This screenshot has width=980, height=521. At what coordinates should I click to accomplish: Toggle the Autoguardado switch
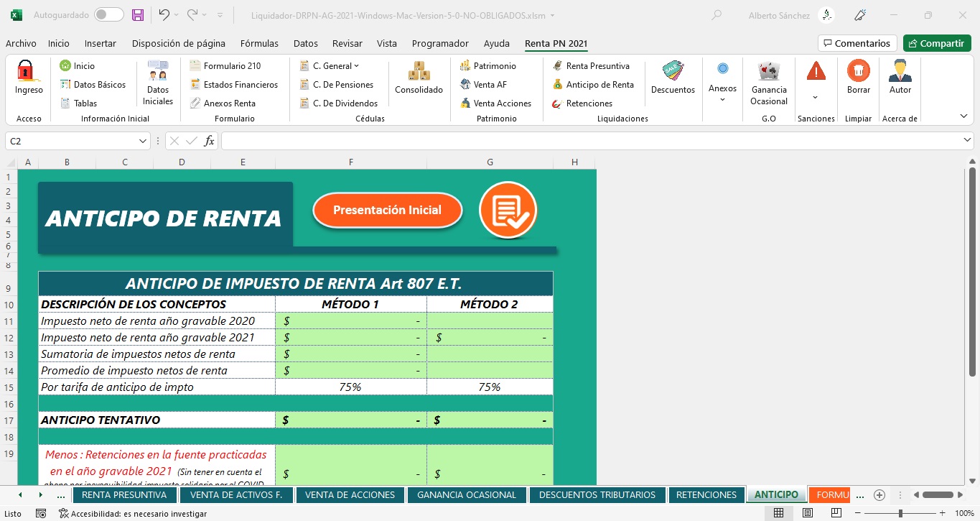108,14
